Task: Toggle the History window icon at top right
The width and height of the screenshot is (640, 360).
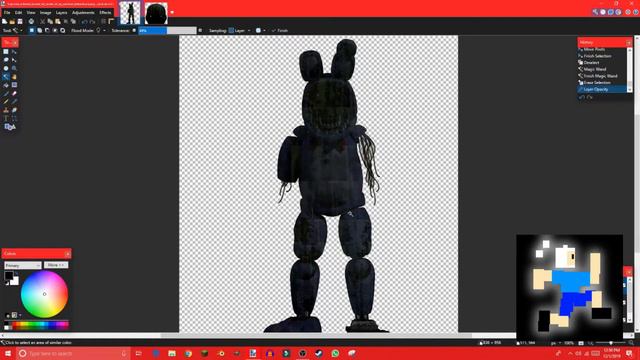Action: [603, 12]
